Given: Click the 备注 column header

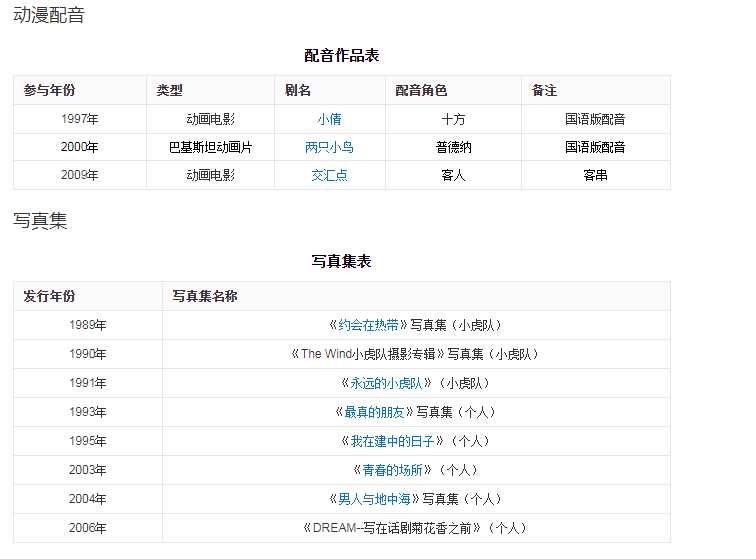Looking at the screenshot, I should click(x=544, y=91).
